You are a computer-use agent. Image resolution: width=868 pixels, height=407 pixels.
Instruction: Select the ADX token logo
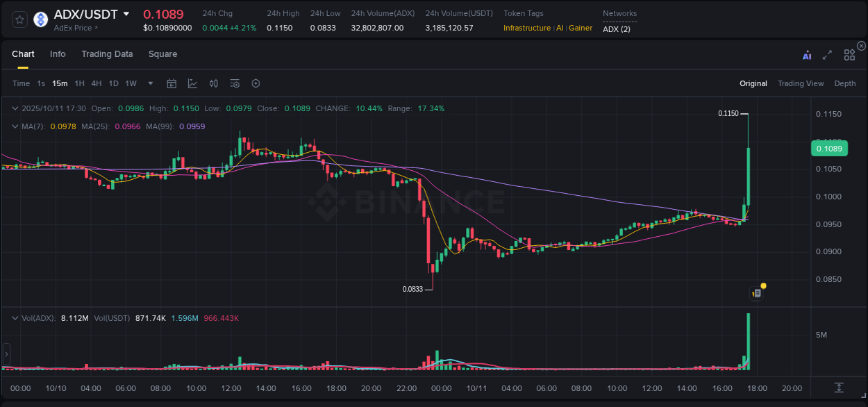(40, 19)
